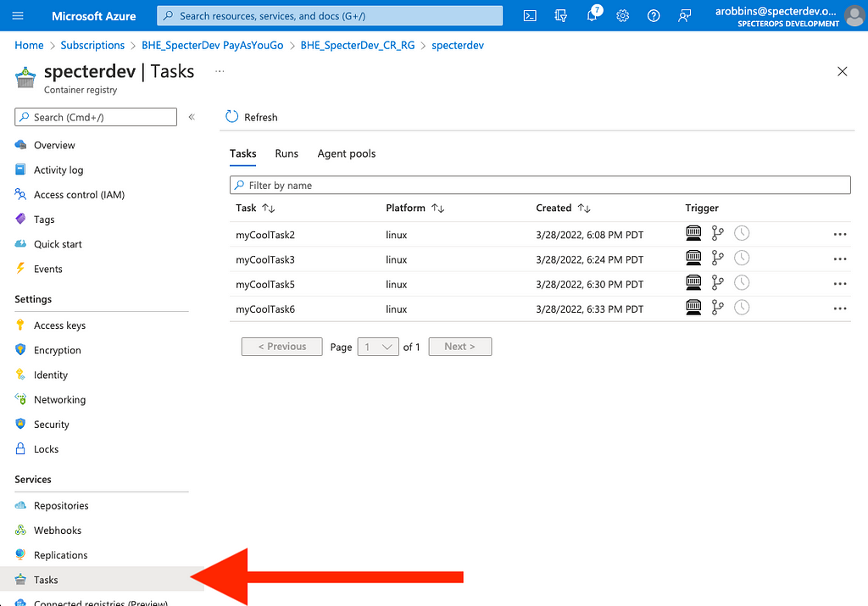Click the base image trigger icon for myCoolTask3
Image resolution: width=868 pixels, height=606 pixels.
point(693,258)
